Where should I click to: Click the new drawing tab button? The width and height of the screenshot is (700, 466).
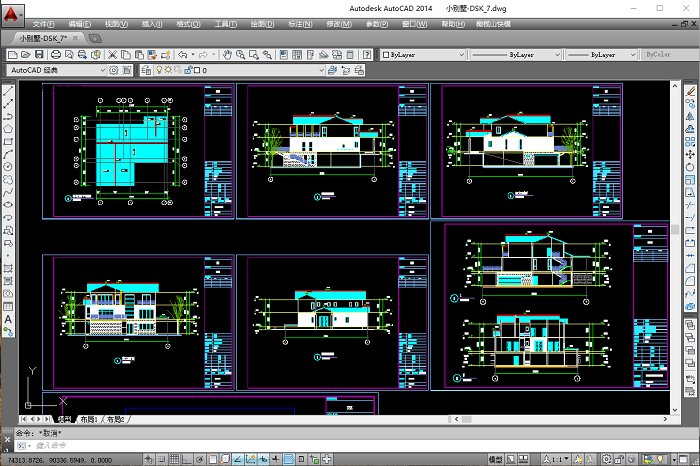coord(95,38)
